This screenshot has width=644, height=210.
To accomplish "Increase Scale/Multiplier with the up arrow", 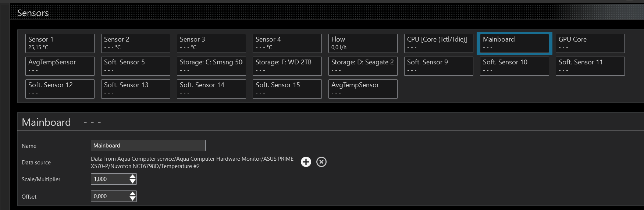I will click(132, 177).
